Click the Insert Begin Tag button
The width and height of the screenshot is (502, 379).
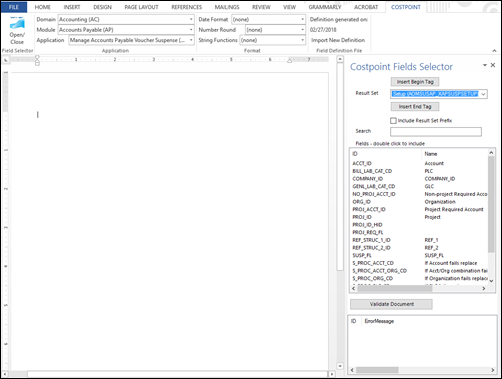coord(415,82)
